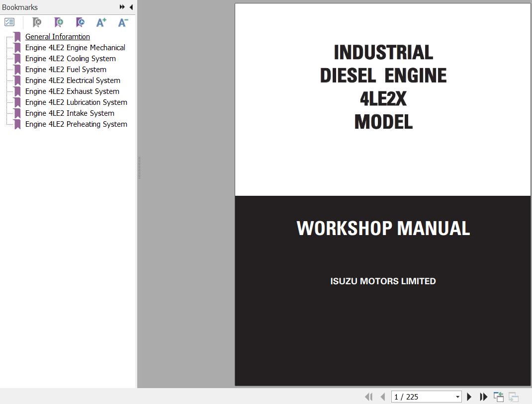Go to the previous page
Viewport: 532px width, 404px height.
click(x=383, y=397)
